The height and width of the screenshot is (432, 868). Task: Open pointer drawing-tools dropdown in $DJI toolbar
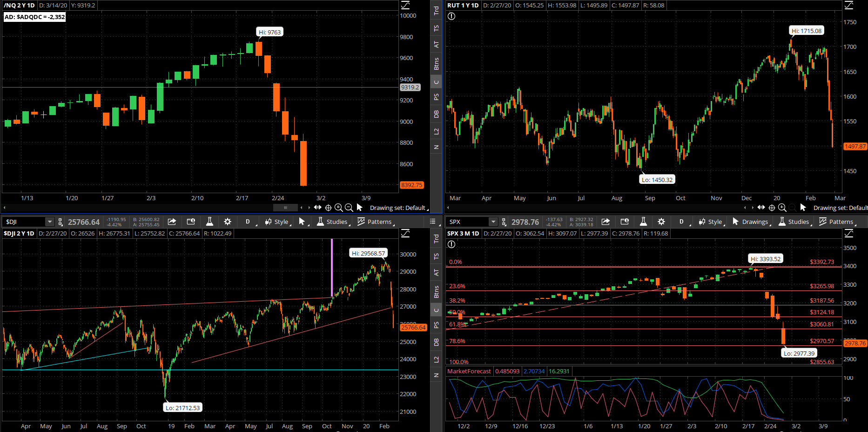(303, 222)
